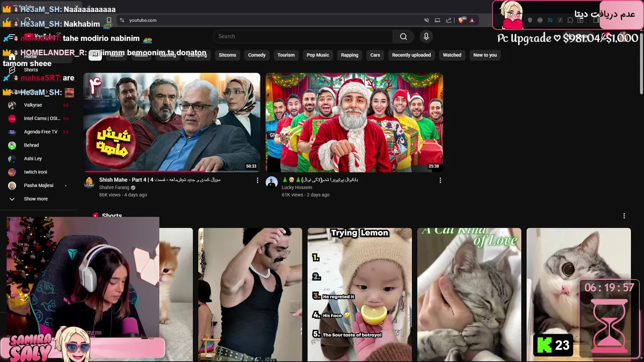This screenshot has height=362, width=644.
Task: Open the Trying Lemon baby short
Action: [360, 295]
